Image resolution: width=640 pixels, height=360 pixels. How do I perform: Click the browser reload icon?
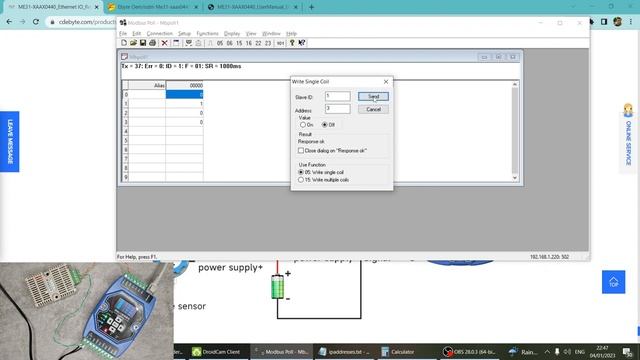coord(36,22)
